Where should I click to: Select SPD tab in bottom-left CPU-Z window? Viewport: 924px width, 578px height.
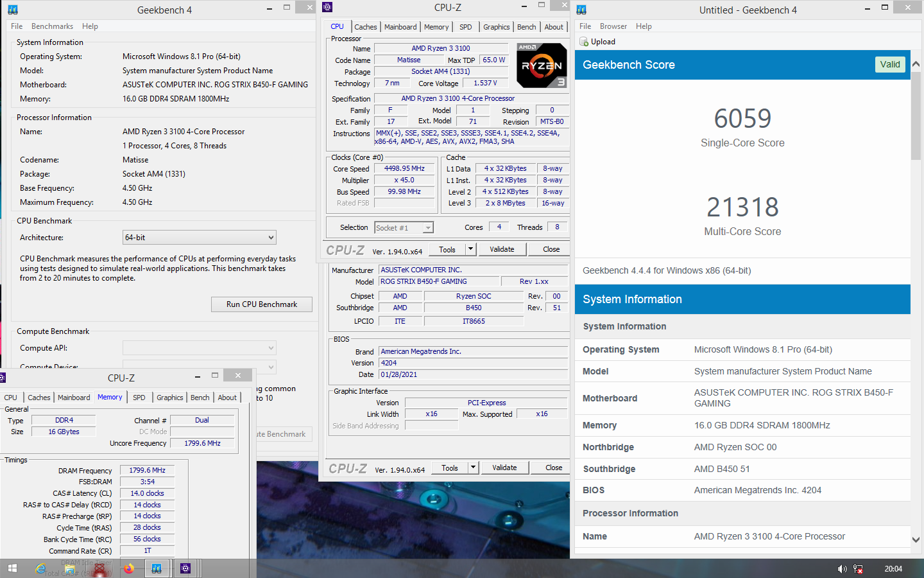click(139, 398)
